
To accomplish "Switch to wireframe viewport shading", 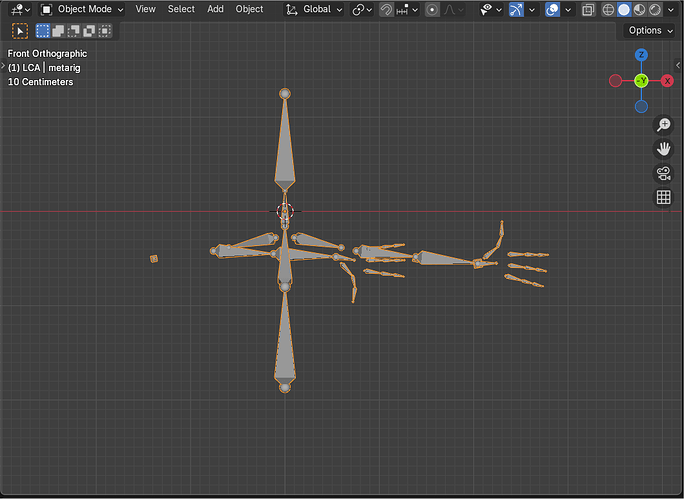I will pyautogui.click(x=608, y=9).
